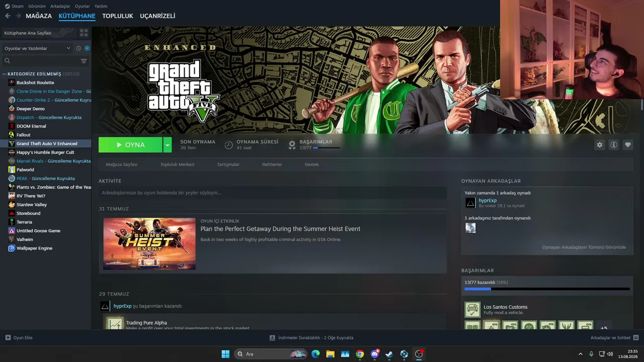644x362 pixels.
Task: Click the Palworld game icon
Action: tap(12, 169)
